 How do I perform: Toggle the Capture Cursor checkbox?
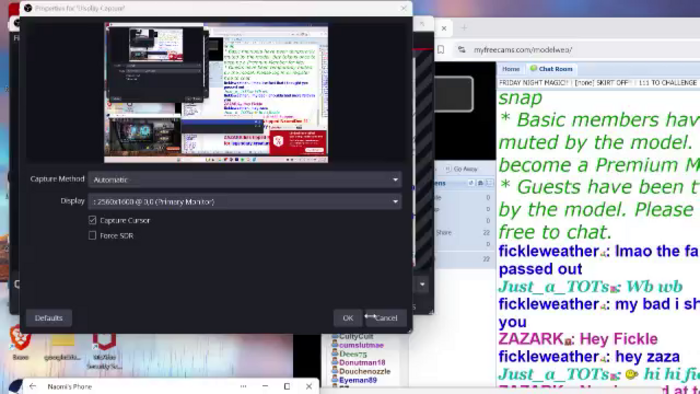92,220
